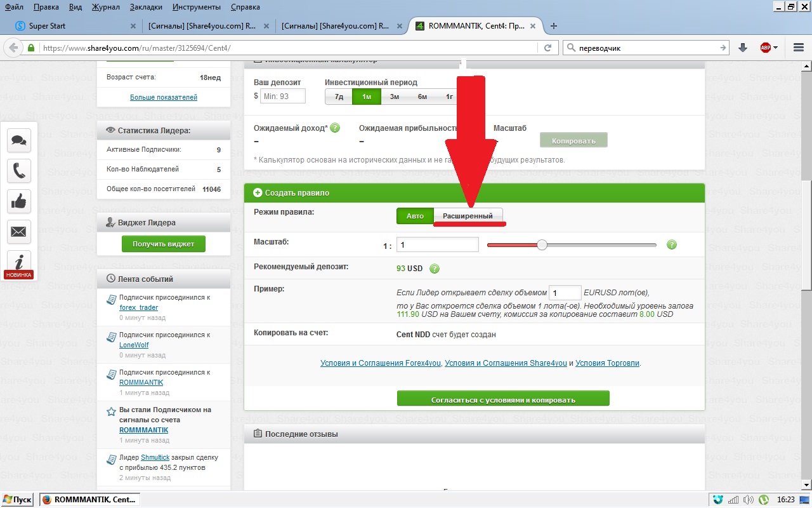Open the Больше показателей link
This screenshot has height=508, width=812.
pyautogui.click(x=164, y=97)
